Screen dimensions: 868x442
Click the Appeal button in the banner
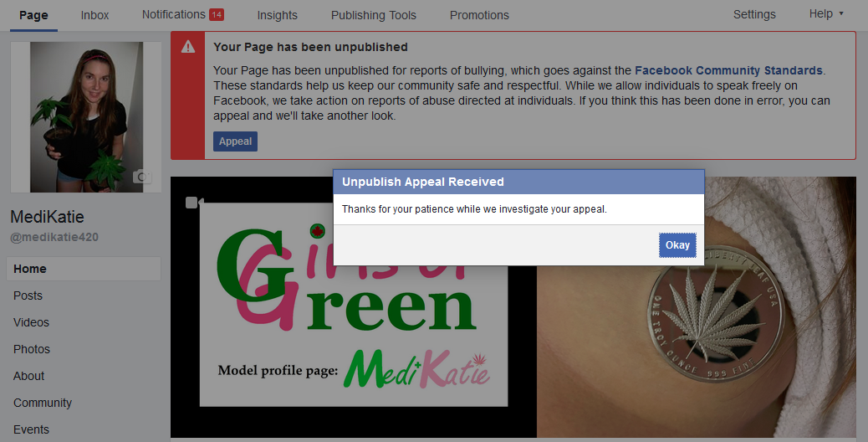tap(235, 141)
